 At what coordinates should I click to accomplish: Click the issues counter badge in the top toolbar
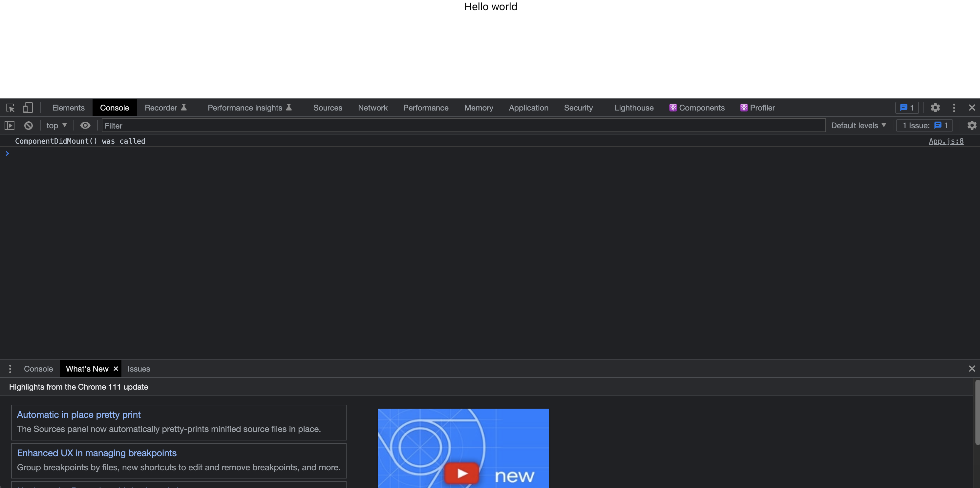[x=907, y=108]
